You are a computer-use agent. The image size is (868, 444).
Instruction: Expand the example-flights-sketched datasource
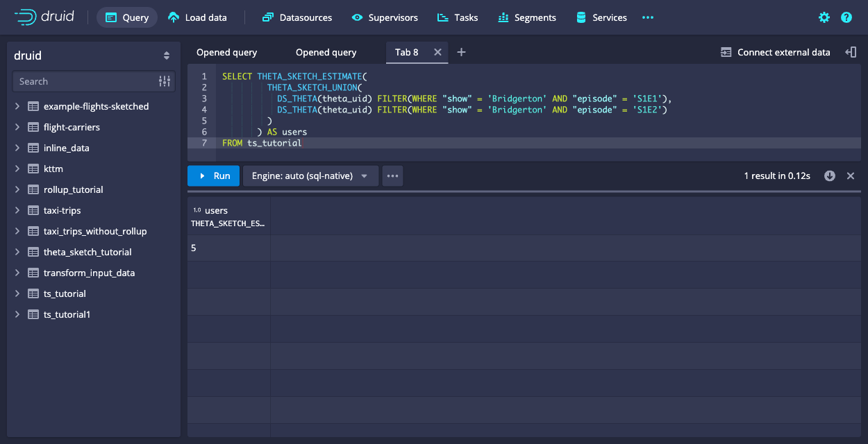pyautogui.click(x=17, y=106)
